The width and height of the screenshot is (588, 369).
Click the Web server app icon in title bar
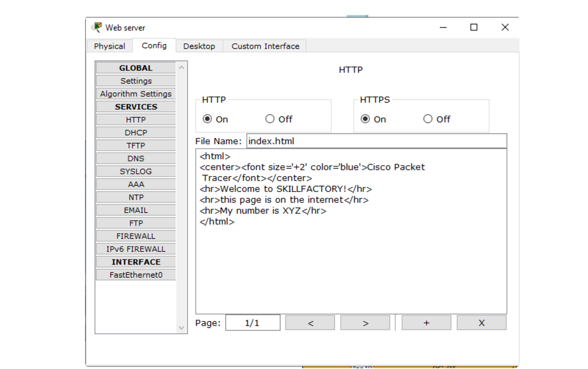97,27
